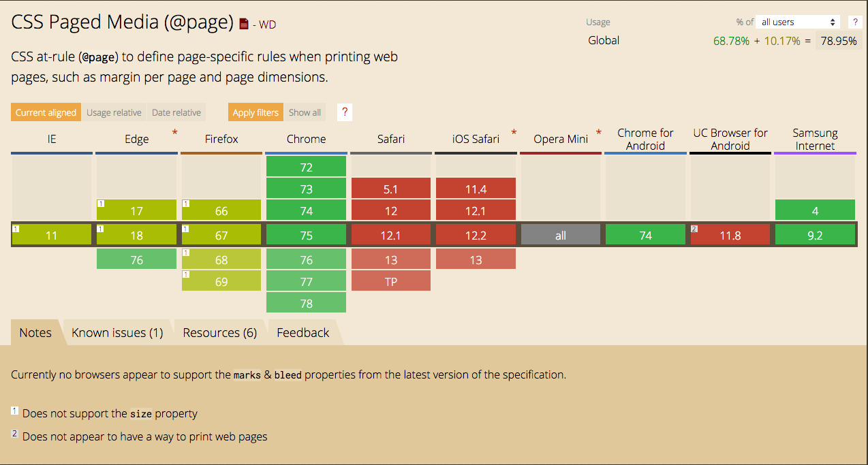Click the green Chrome 75 support cell
This screenshot has height=465, width=868.
pyautogui.click(x=306, y=236)
